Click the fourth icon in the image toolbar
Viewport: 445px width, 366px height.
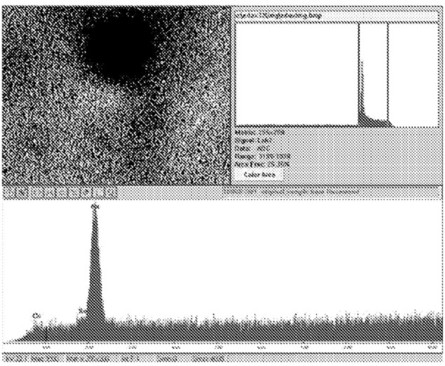click(x=49, y=192)
